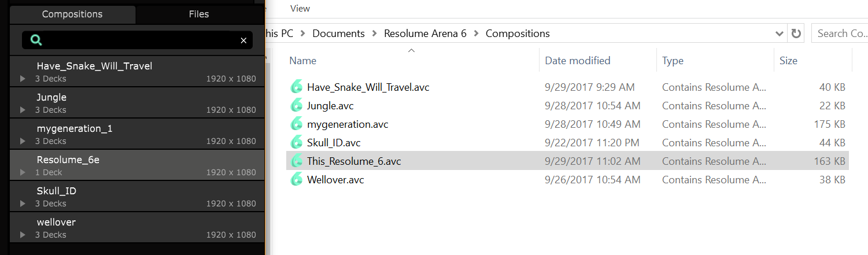This screenshot has height=255, width=868.
Task: Switch to the Files tab
Action: [199, 14]
